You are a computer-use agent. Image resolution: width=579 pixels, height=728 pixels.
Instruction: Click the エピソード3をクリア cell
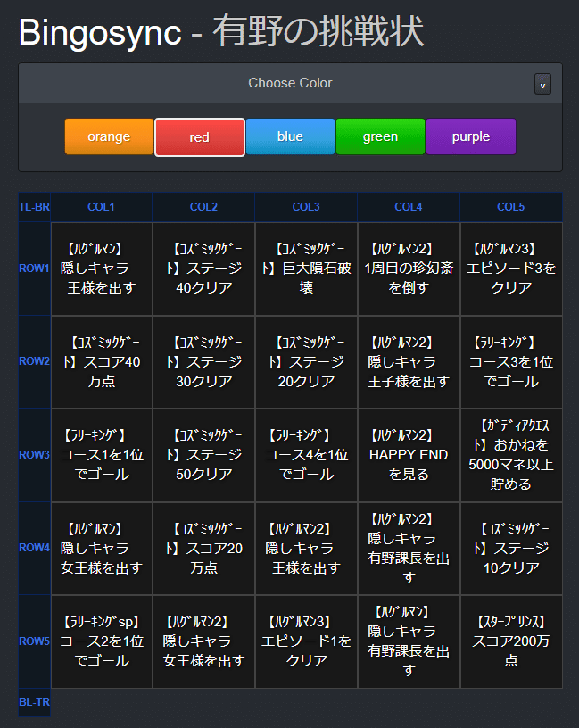[511, 269]
